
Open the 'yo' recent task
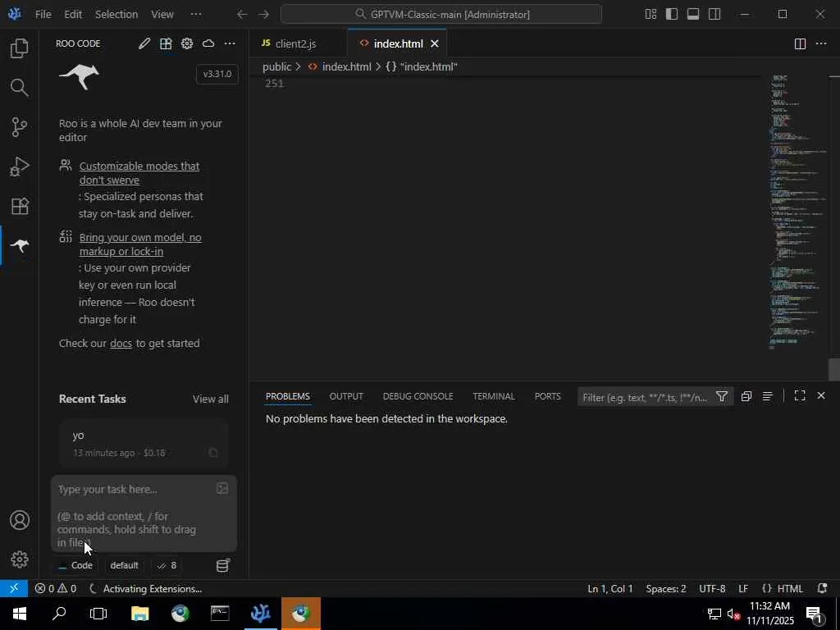point(144,444)
